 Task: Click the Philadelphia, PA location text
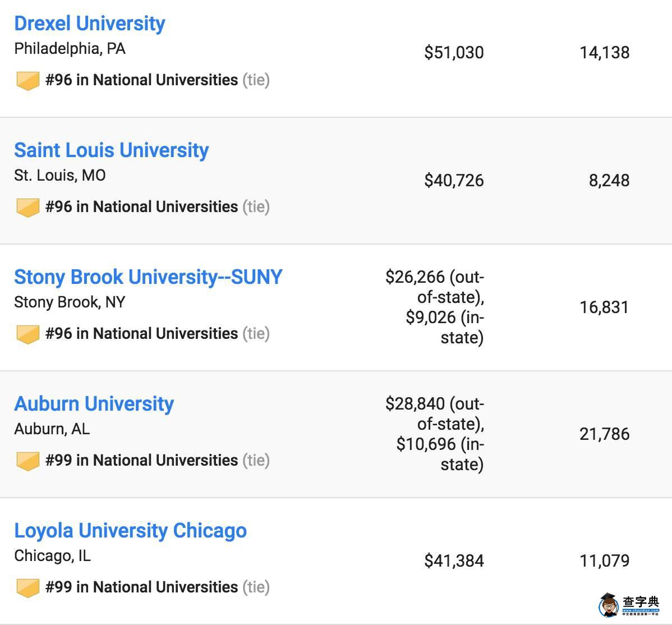pyautogui.click(x=70, y=49)
